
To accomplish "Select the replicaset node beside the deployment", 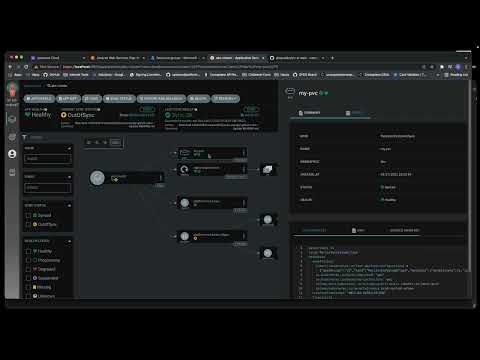I will (x=268, y=169).
